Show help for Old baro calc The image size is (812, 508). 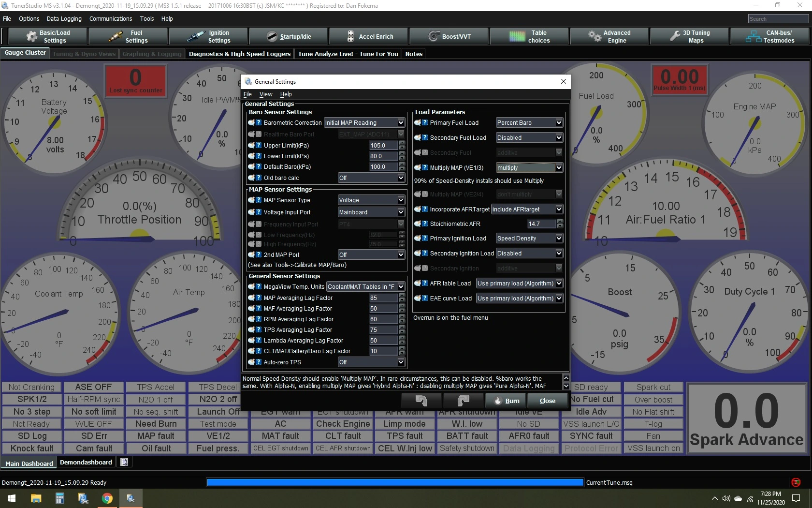click(259, 178)
